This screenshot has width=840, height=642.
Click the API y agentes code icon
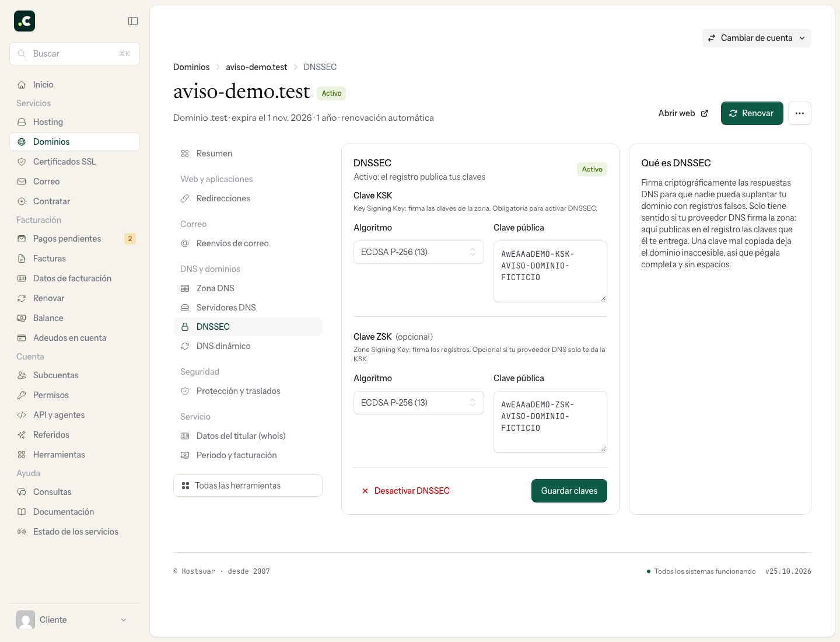tap(22, 415)
